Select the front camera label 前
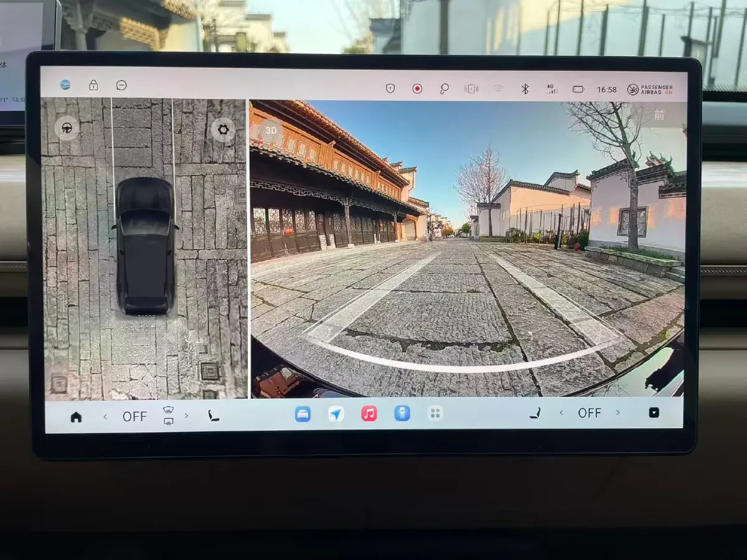Viewport: 747px width, 560px height. [659, 115]
